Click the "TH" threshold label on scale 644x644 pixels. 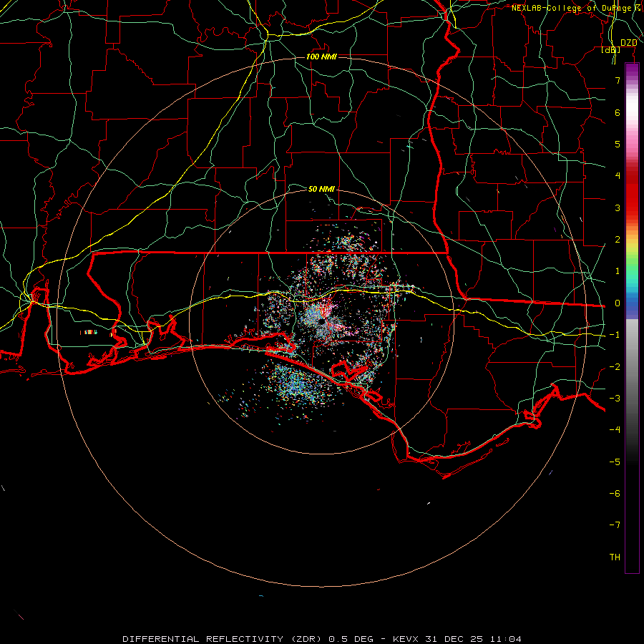[x=615, y=557]
